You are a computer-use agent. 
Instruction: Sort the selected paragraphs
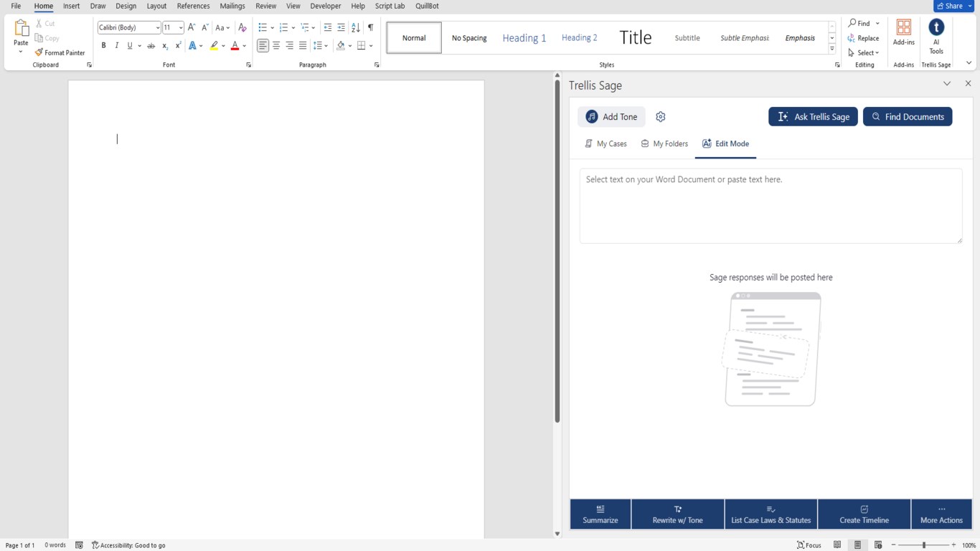click(x=356, y=27)
